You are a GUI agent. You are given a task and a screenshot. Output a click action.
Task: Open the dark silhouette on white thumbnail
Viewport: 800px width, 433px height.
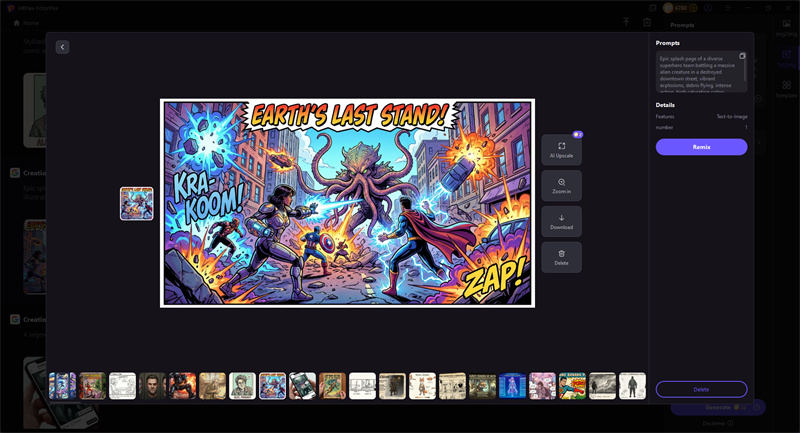(x=632, y=386)
